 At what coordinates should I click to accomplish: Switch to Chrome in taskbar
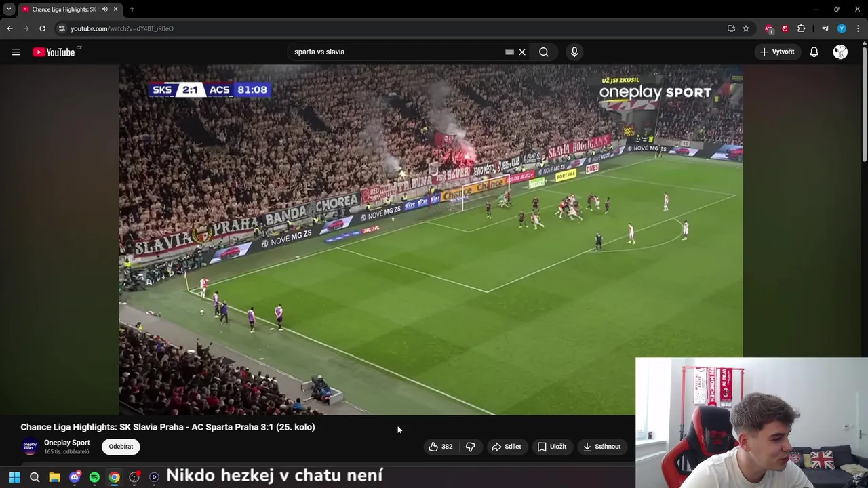pos(115,477)
